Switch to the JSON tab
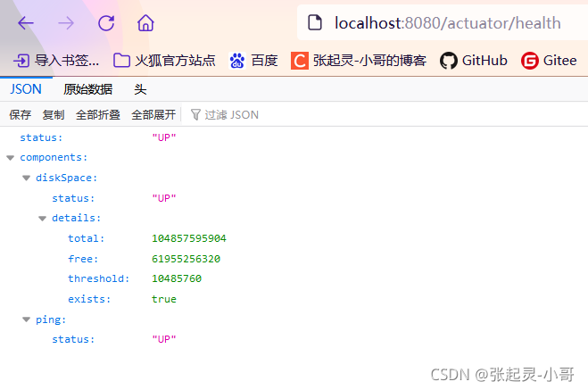 pyautogui.click(x=26, y=89)
